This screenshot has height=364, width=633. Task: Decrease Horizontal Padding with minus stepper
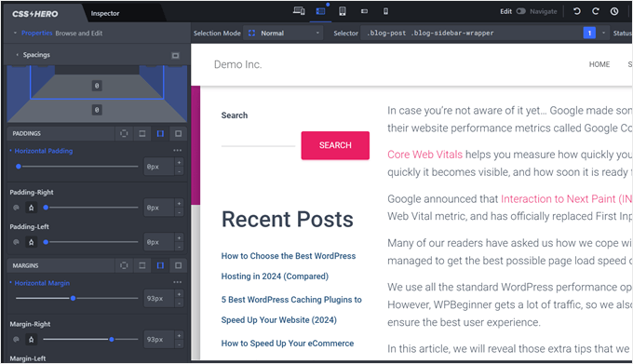point(180,171)
